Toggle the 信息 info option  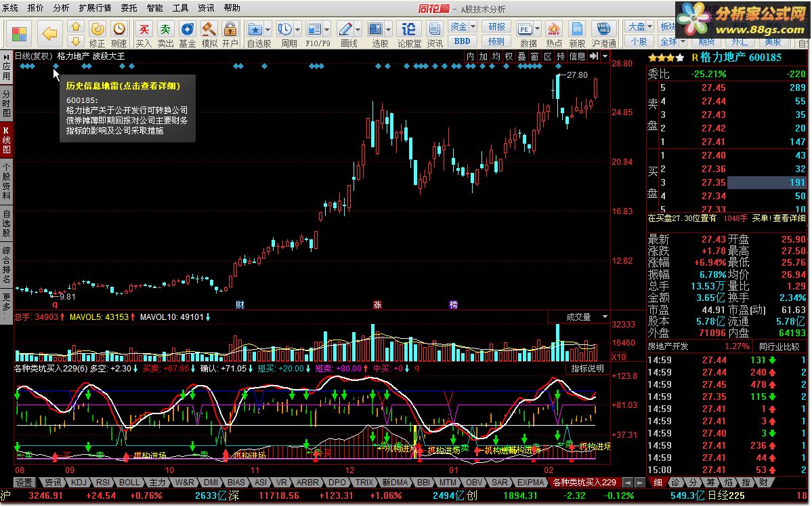click(x=578, y=56)
